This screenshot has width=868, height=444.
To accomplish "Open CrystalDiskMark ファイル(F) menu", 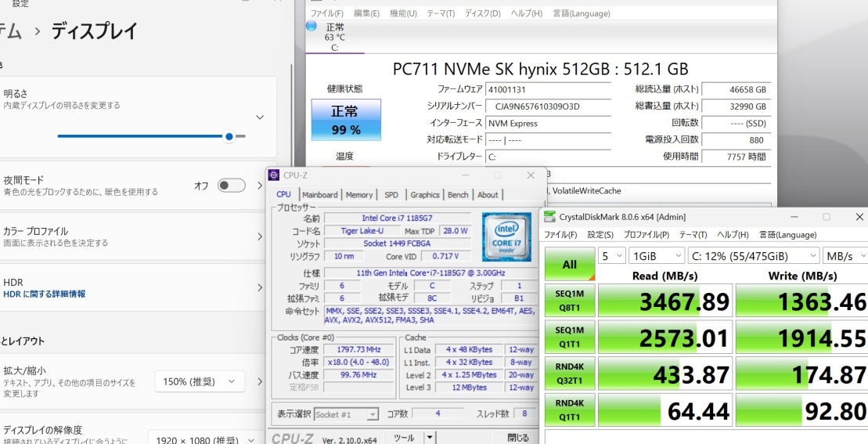I will coord(560,235).
